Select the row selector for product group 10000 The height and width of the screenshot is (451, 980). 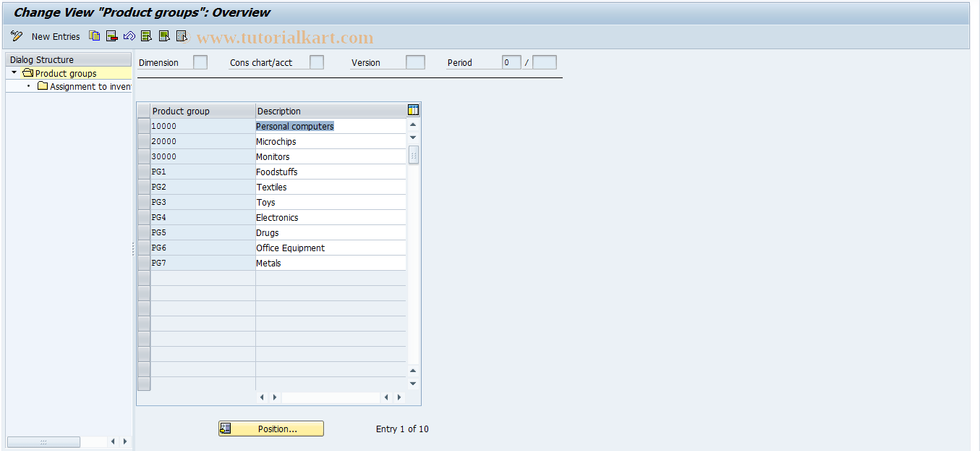[143, 126]
